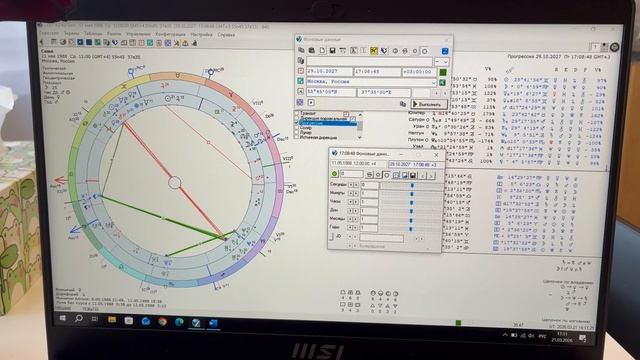Click the crossed tools icon in main toolbar
Viewport: 640px width, 360px height.
[x=176, y=43]
